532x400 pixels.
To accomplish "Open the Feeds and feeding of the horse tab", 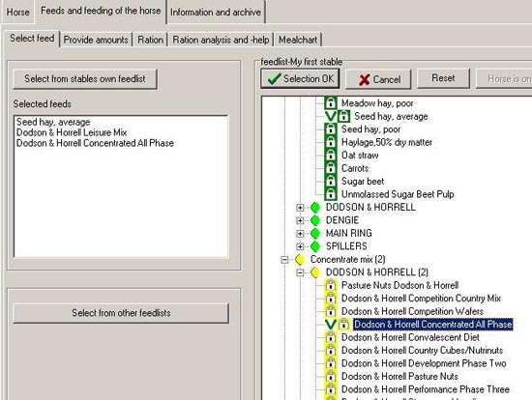I will [101, 11].
